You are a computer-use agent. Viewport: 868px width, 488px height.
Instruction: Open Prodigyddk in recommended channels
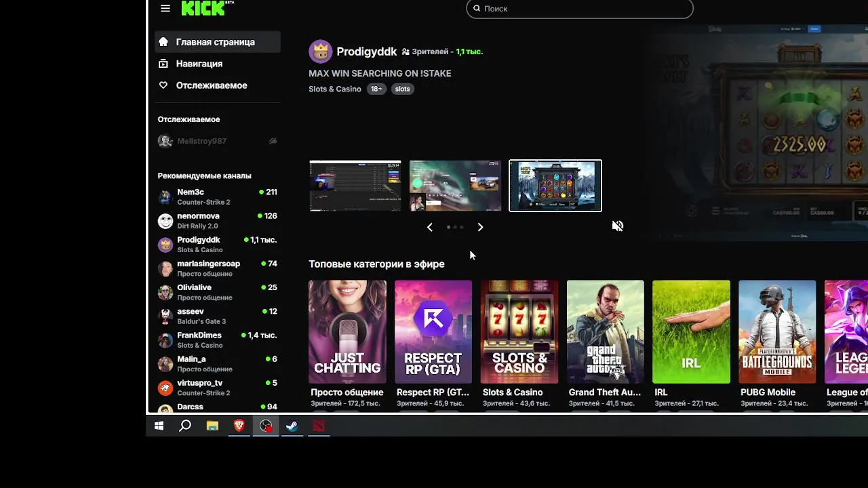[217, 244]
